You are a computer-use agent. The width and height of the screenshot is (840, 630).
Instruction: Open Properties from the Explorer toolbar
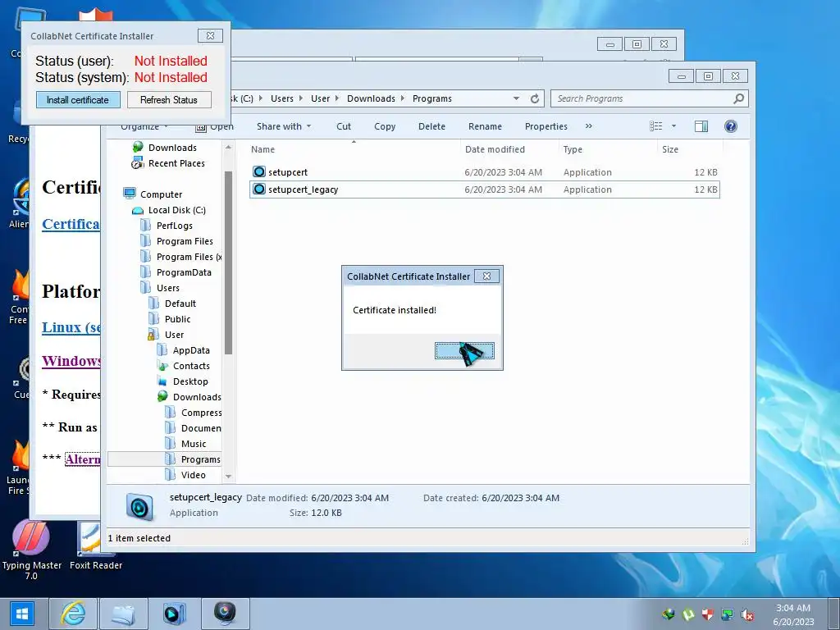tap(546, 126)
